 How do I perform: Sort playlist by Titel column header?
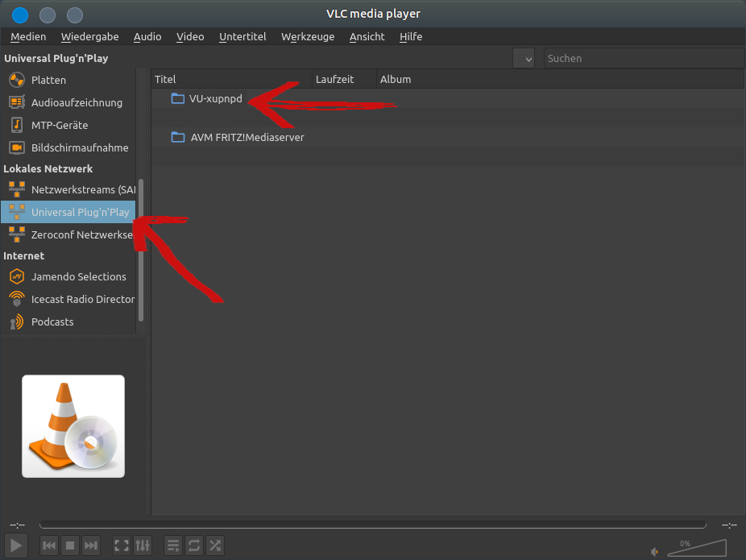tap(231, 79)
